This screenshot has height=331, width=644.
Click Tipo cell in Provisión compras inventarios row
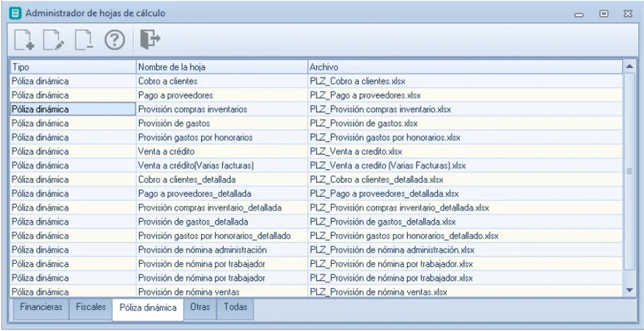click(x=73, y=109)
